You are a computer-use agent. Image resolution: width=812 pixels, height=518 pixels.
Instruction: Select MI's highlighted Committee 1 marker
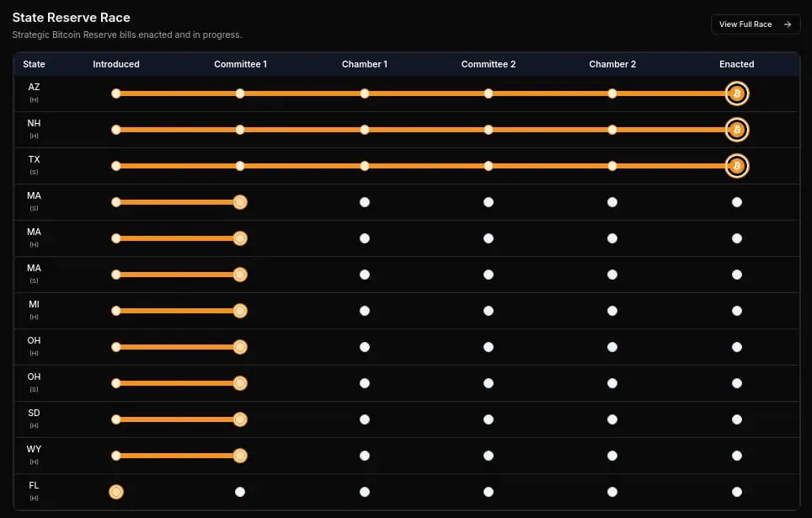[x=240, y=311]
